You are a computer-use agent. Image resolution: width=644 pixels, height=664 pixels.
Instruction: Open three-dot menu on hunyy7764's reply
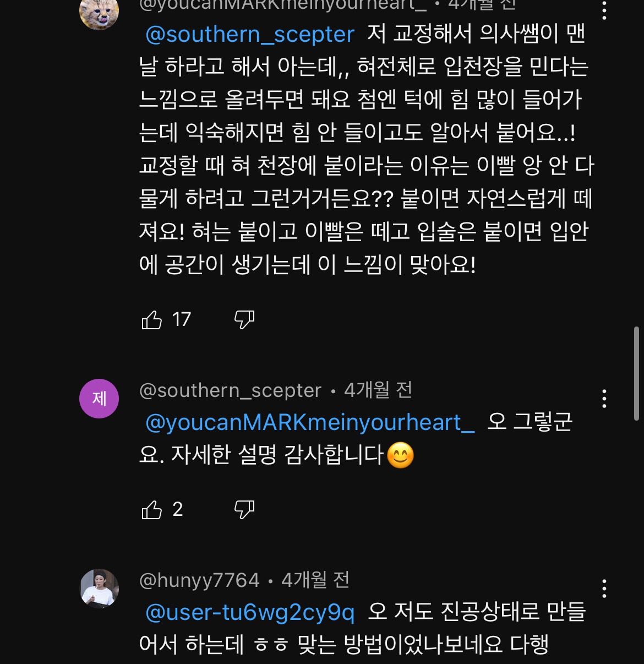[x=604, y=589]
